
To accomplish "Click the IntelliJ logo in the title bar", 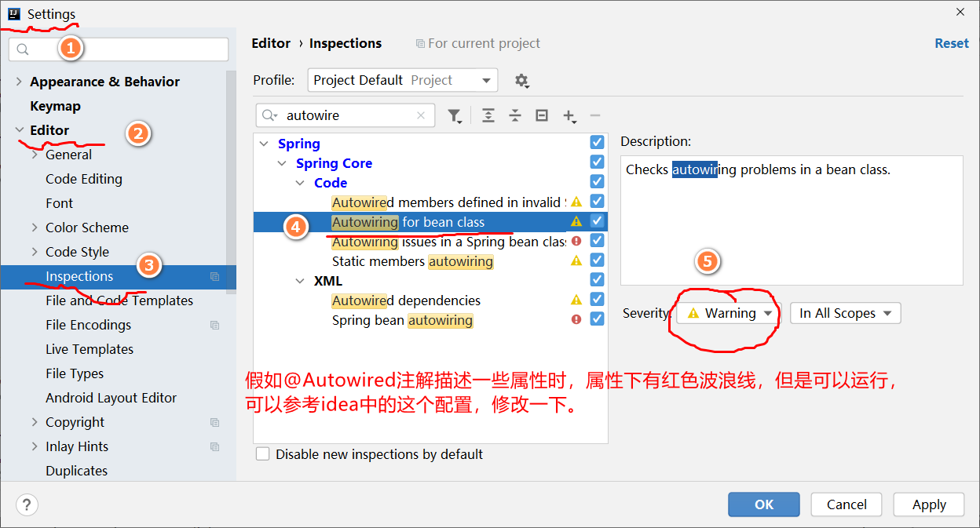I will tap(13, 13).
